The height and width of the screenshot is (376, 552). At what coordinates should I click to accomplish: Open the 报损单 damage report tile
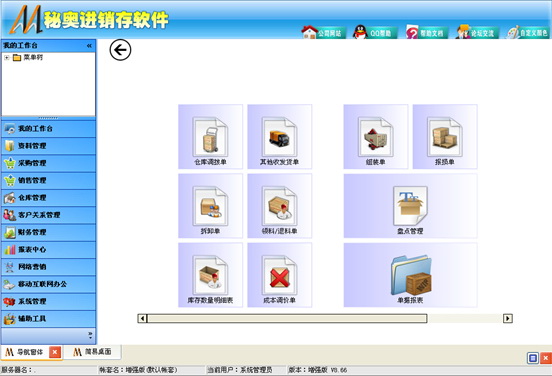(445, 137)
